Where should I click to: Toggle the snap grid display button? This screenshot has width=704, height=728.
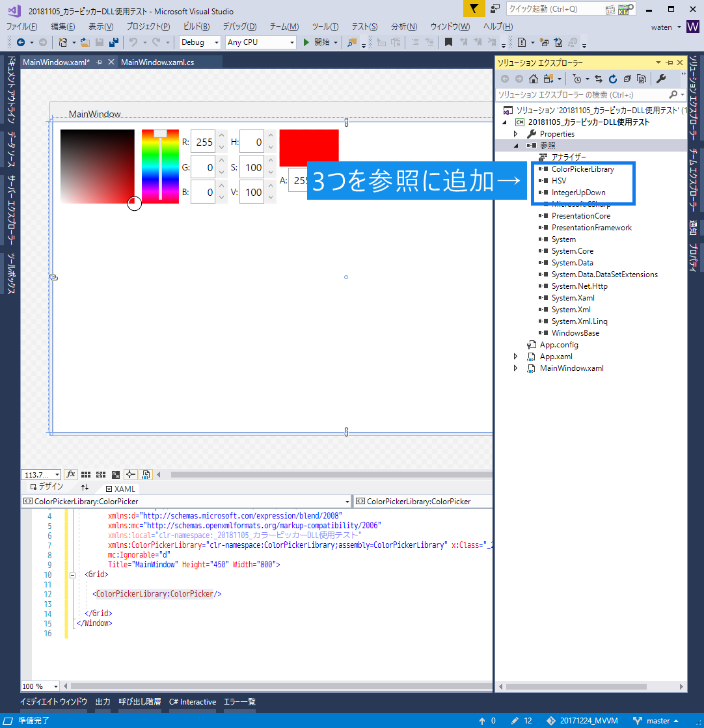pyautogui.click(x=85, y=474)
